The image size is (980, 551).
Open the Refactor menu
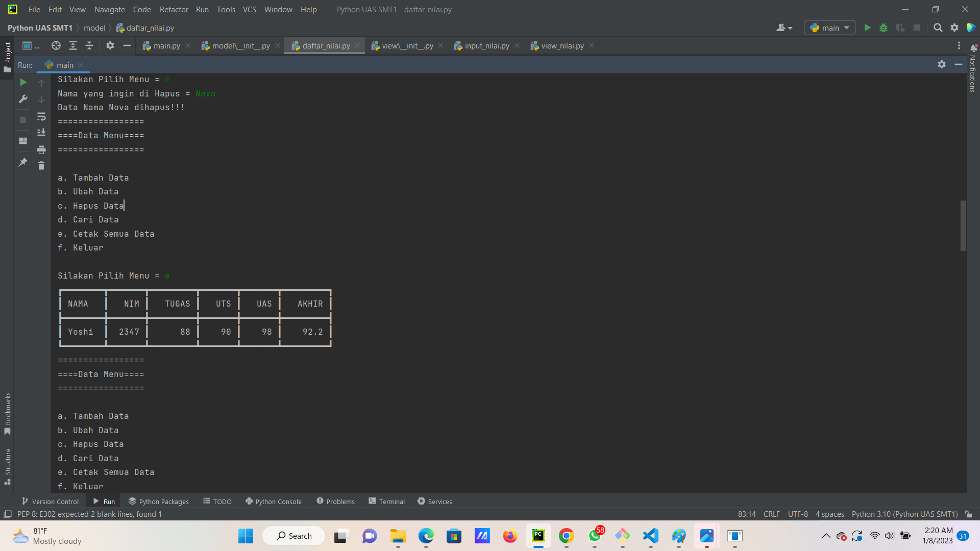click(x=174, y=10)
